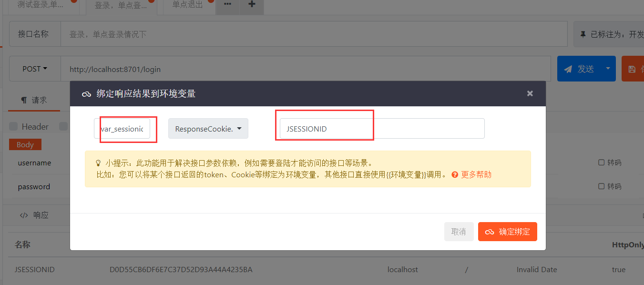Click the save icon on the orange button
The image size is (644, 285).
(633, 68)
